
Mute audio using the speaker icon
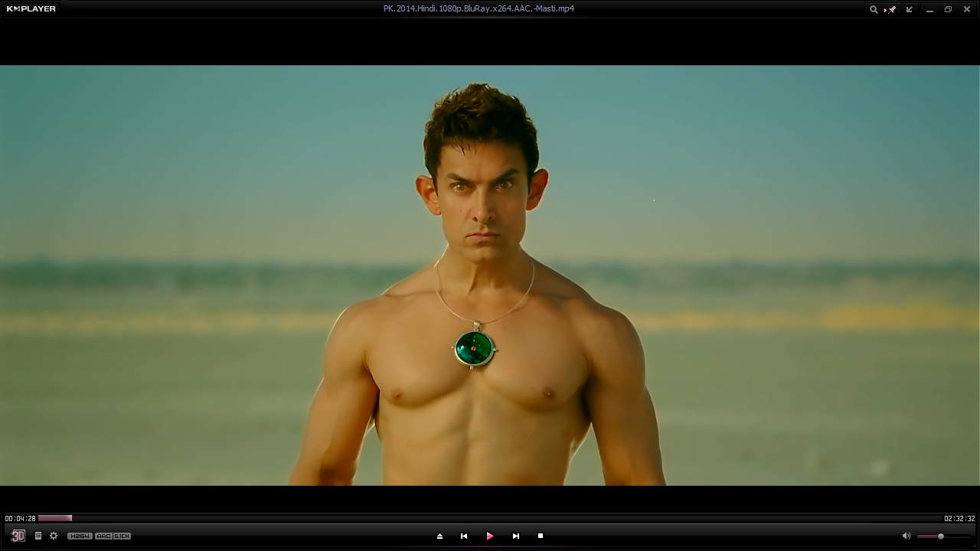[906, 536]
